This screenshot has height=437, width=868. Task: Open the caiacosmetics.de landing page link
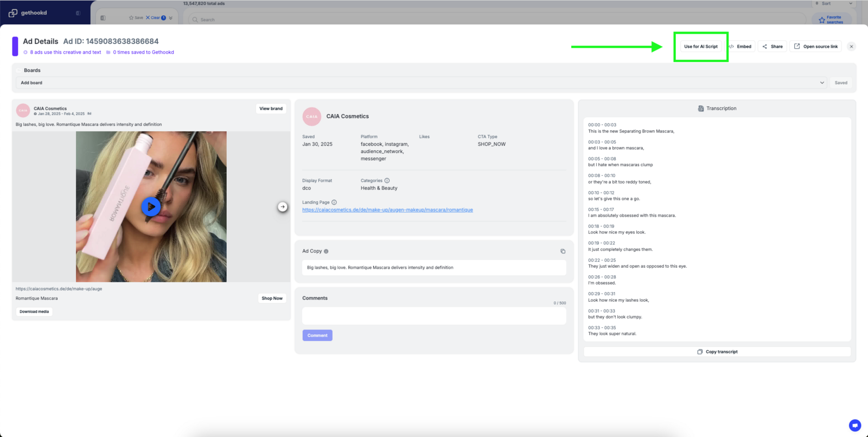[387, 210]
